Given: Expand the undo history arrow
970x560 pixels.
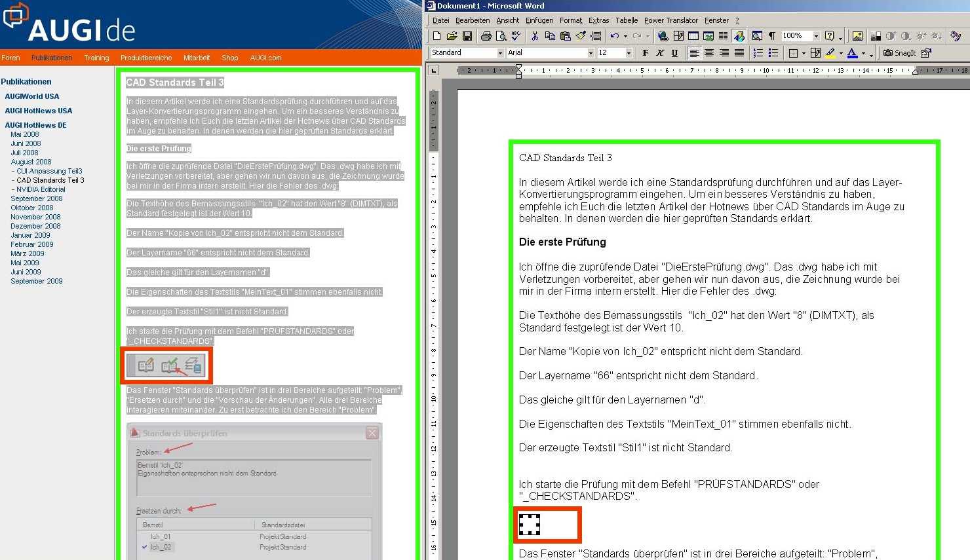Looking at the screenshot, I should [625, 36].
